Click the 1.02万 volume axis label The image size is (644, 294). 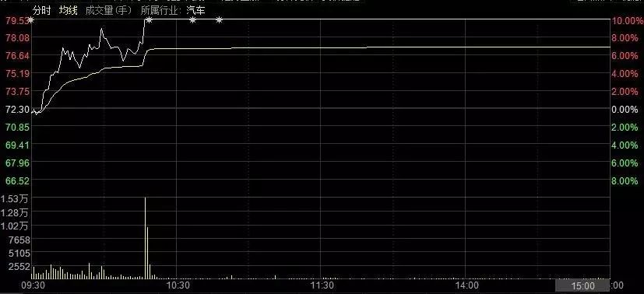tap(15, 226)
